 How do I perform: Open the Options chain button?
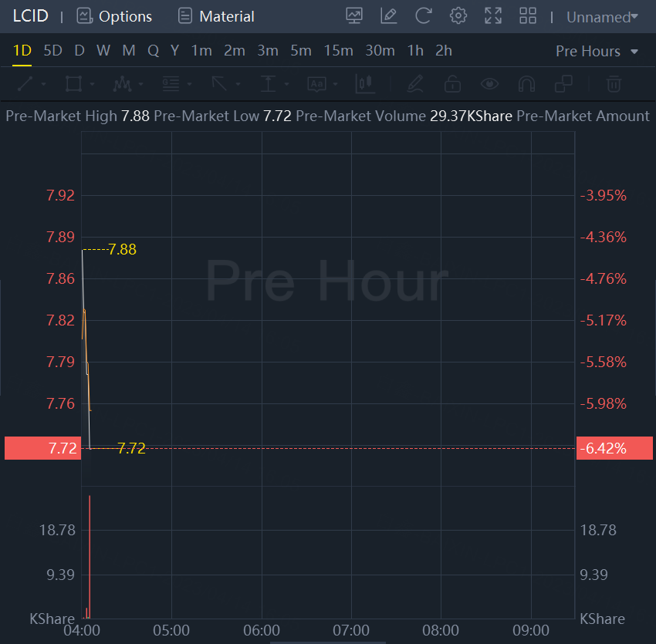point(115,16)
